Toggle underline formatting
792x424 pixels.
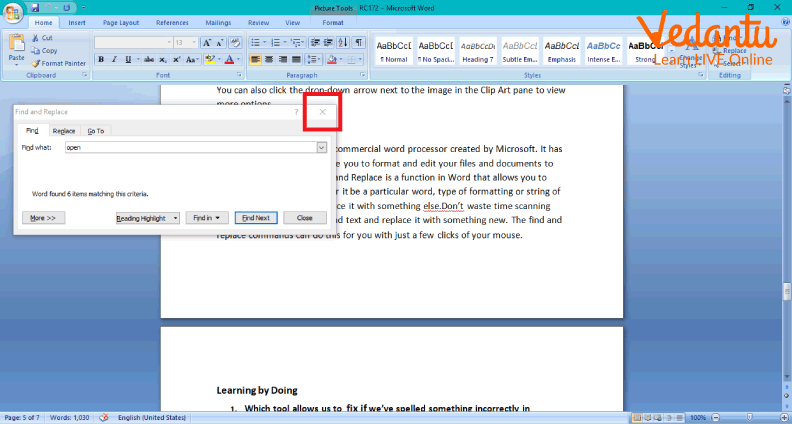pyautogui.click(x=128, y=60)
